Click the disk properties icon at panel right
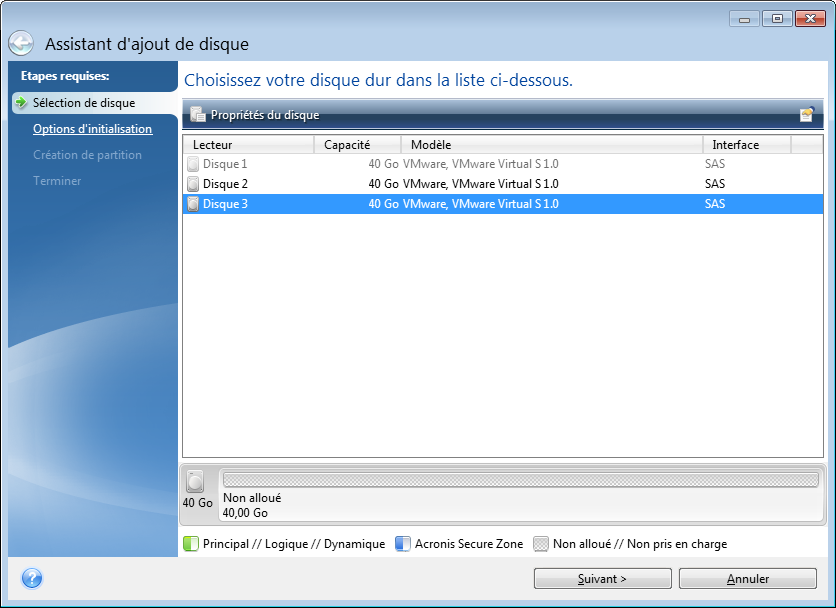Viewport: 836px width, 608px height. (x=806, y=115)
